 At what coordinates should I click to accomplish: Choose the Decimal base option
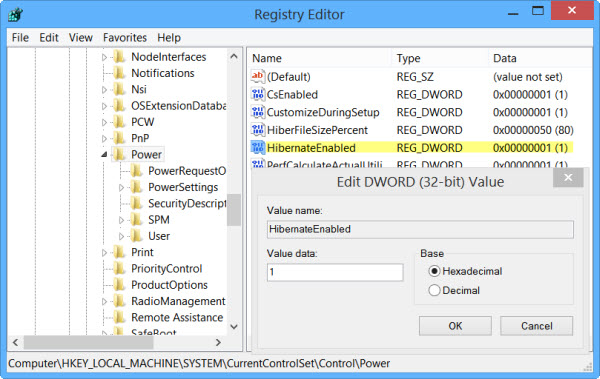(x=434, y=290)
